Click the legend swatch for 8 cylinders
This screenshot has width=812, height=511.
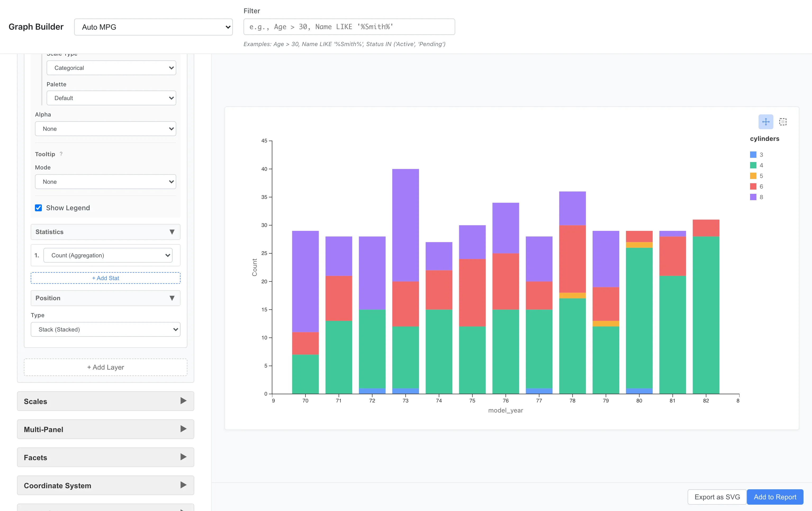tap(753, 197)
